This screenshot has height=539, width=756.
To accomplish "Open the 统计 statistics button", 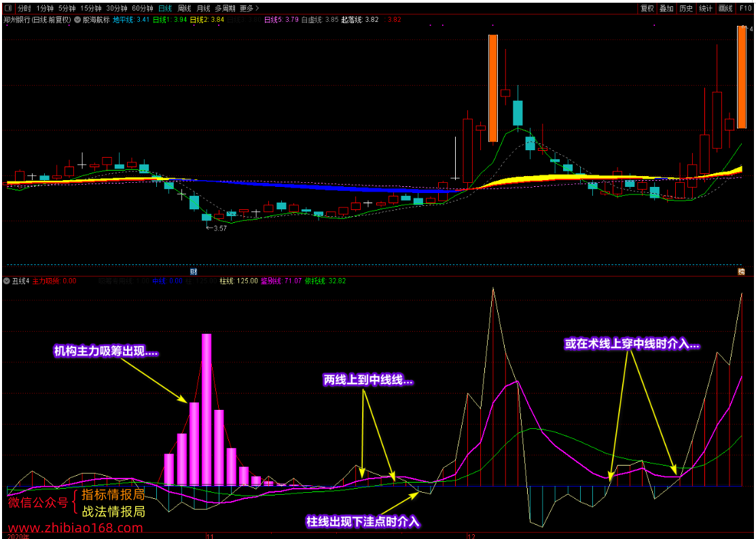I will pos(705,8).
